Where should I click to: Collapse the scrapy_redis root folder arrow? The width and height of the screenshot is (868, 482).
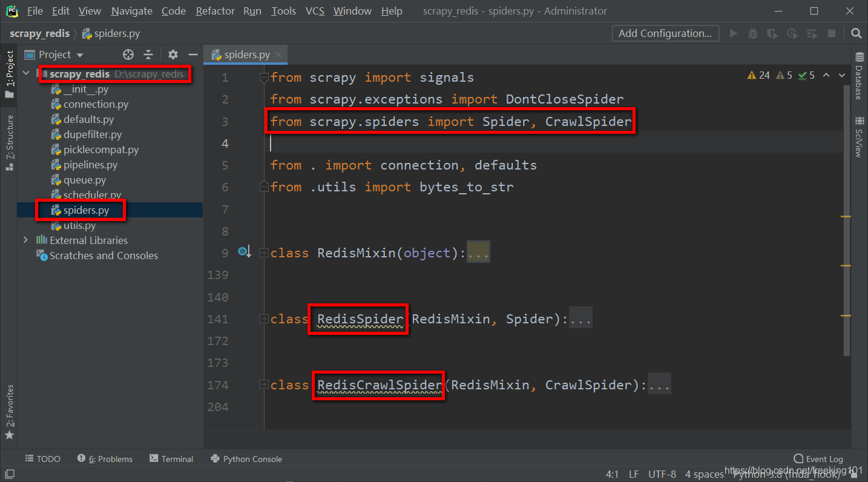tap(26, 74)
